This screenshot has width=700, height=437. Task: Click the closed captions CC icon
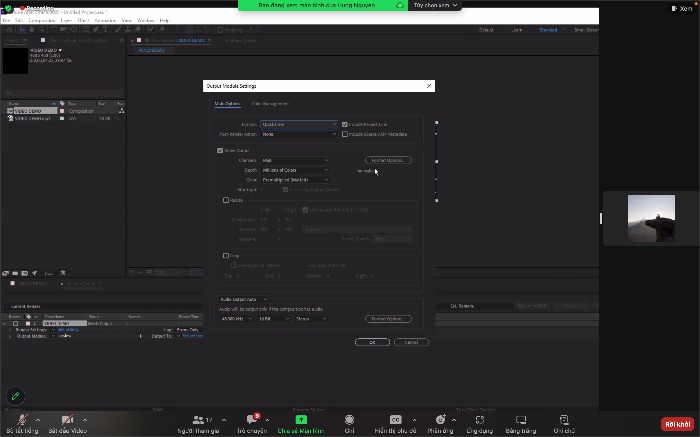tap(396, 420)
